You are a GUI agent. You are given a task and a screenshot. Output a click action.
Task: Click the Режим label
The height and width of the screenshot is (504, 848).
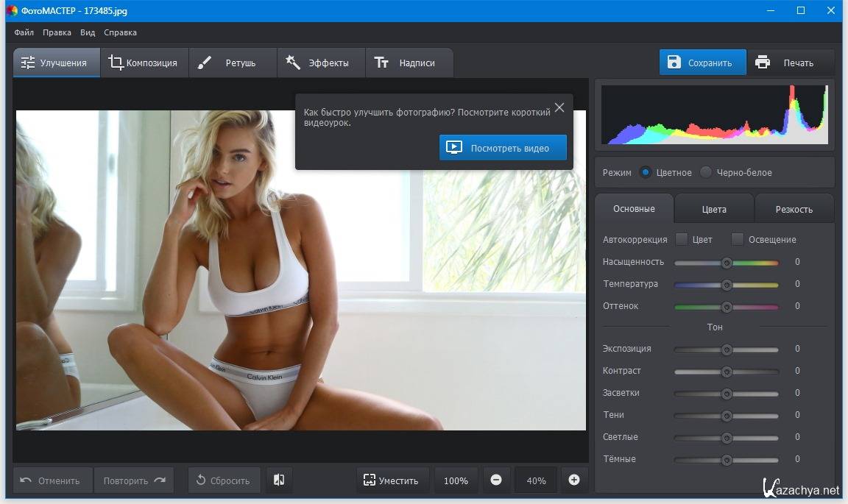point(617,172)
